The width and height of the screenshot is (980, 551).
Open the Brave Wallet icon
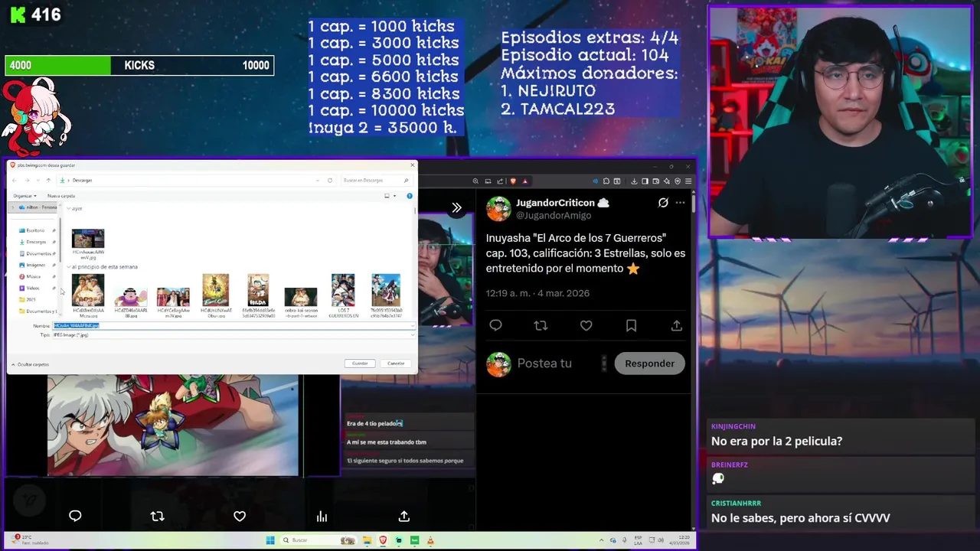click(x=656, y=181)
